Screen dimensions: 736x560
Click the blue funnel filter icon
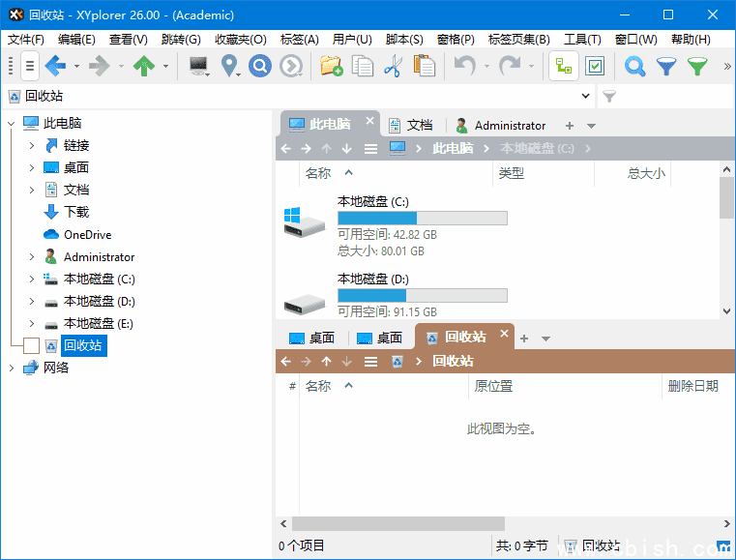(665, 66)
